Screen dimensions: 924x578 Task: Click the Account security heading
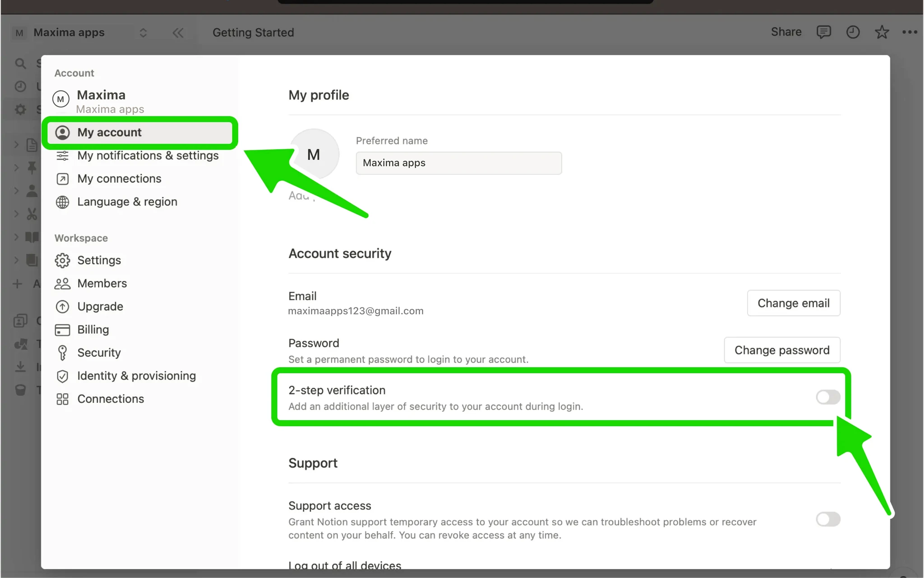click(340, 253)
